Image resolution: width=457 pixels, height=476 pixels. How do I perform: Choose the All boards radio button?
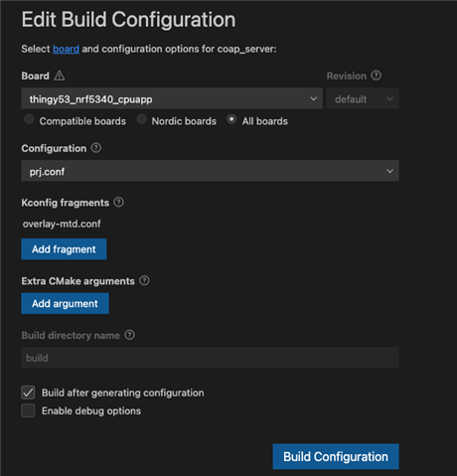(231, 119)
